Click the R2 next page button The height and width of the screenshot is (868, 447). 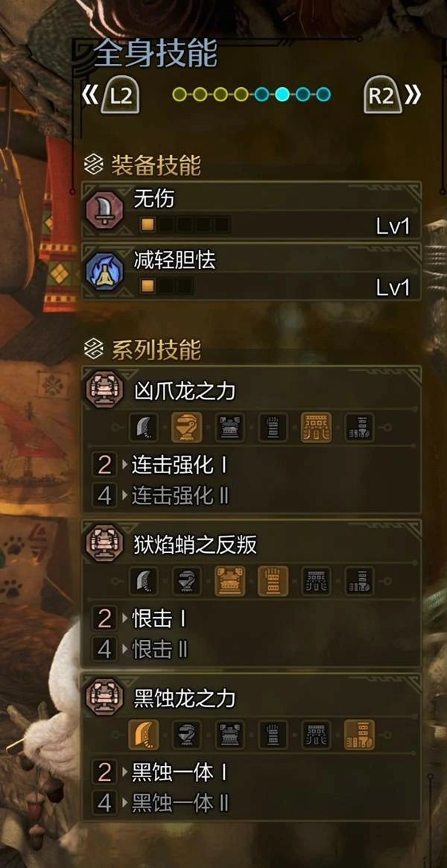pos(381,95)
